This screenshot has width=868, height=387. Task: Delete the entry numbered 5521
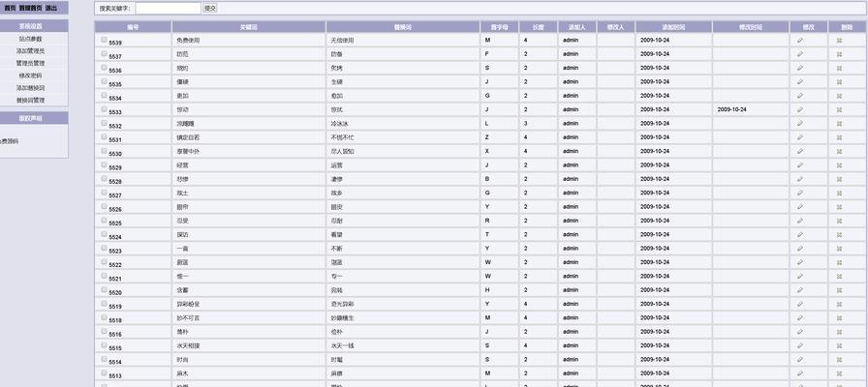[839, 277]
